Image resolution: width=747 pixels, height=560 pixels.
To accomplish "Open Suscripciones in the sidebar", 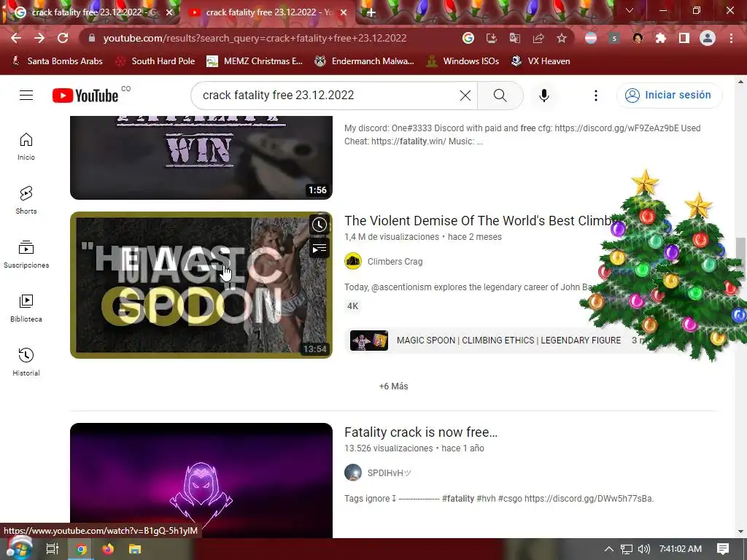I will click(x=26, y=254).
